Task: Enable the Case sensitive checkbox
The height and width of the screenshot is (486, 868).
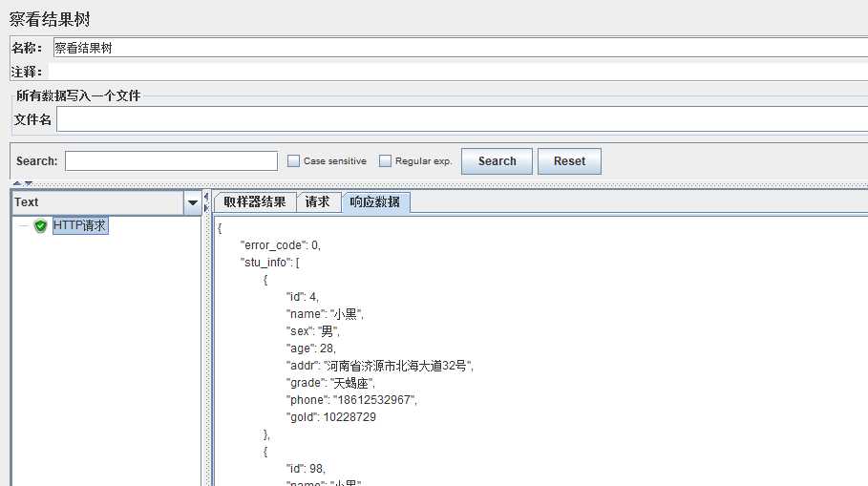Action: coord(293,161)
